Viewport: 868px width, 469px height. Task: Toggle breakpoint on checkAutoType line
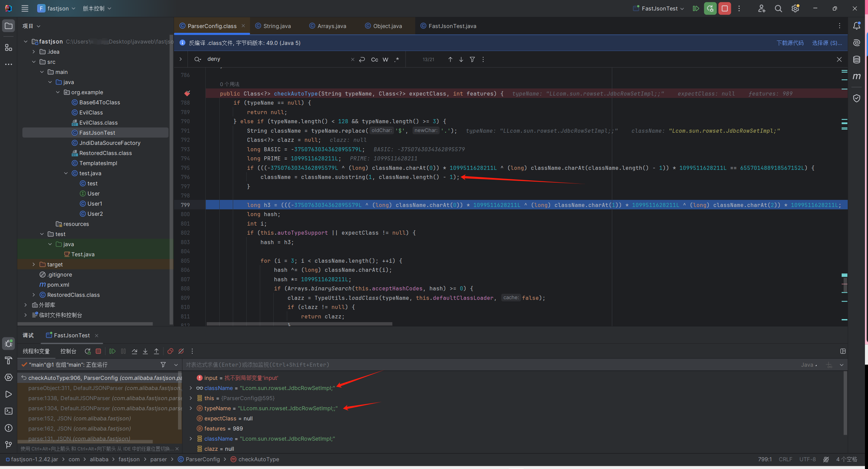(x=187, y=94)
